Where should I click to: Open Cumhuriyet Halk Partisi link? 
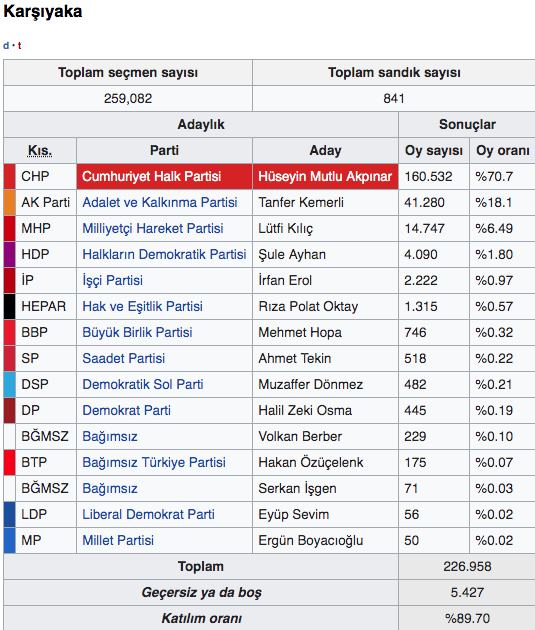(x=151, y=176)
